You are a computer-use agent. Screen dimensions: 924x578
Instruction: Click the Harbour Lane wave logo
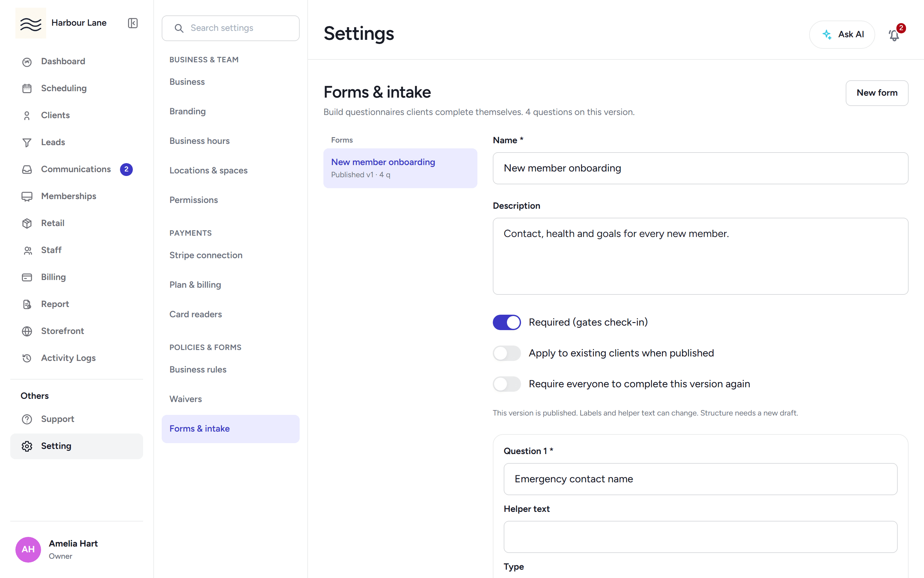[x=30, y=23]
